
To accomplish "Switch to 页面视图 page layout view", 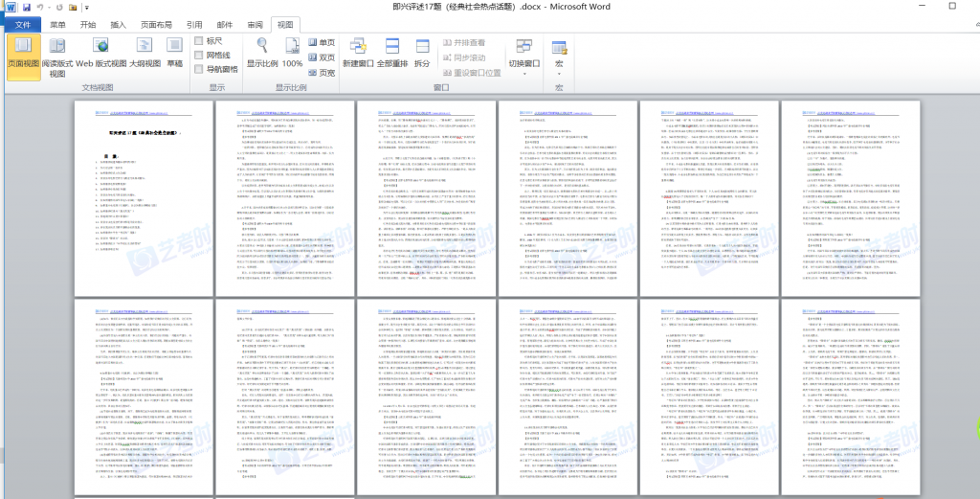I will 23,53.
